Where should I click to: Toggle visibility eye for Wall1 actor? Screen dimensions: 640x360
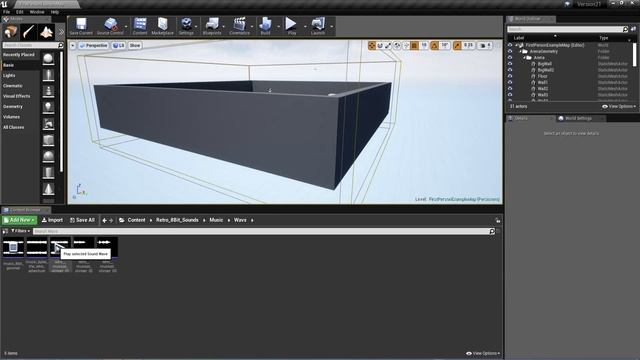(x=510, y=82)
